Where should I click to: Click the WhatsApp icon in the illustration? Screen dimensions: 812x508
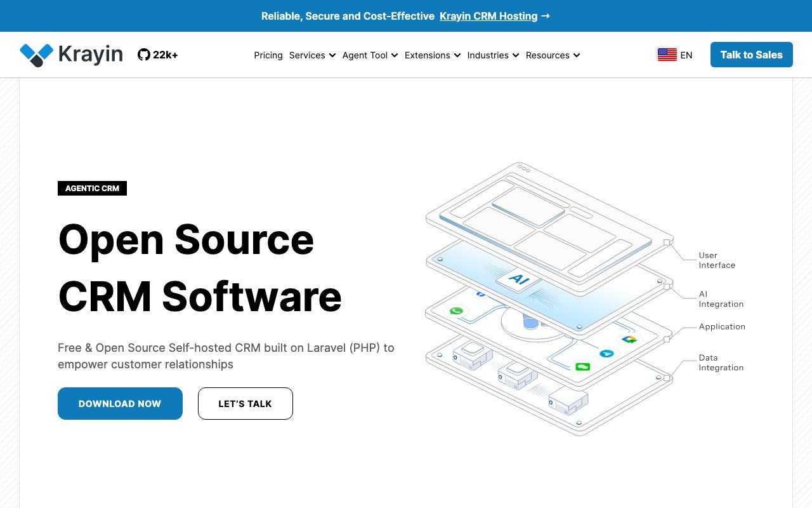click(456, 311)
